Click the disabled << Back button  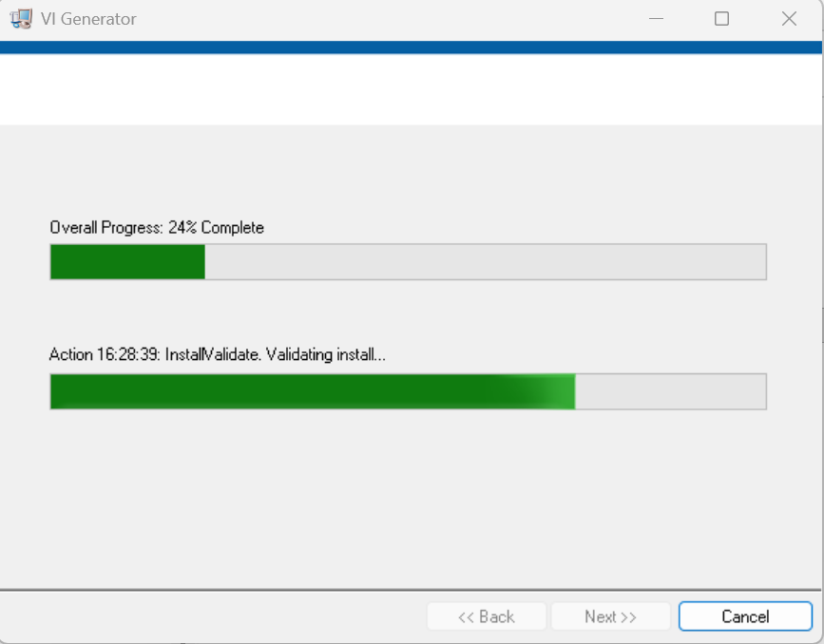pos(486,616)
